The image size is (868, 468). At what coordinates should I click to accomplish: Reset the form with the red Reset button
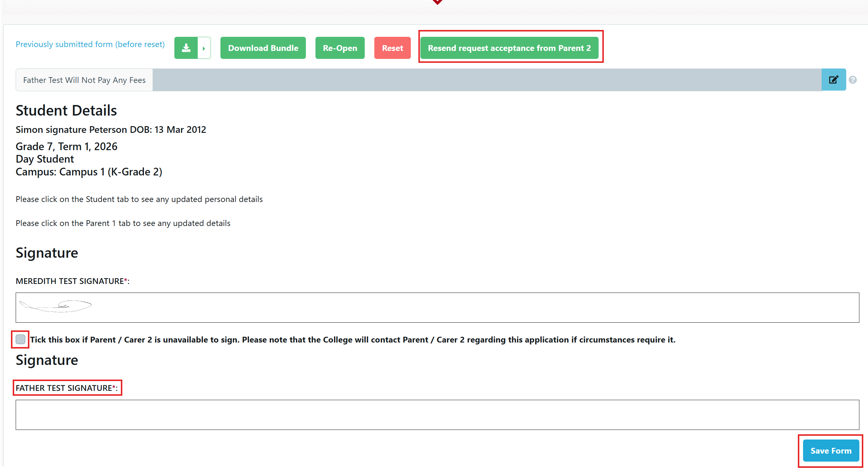392,48
